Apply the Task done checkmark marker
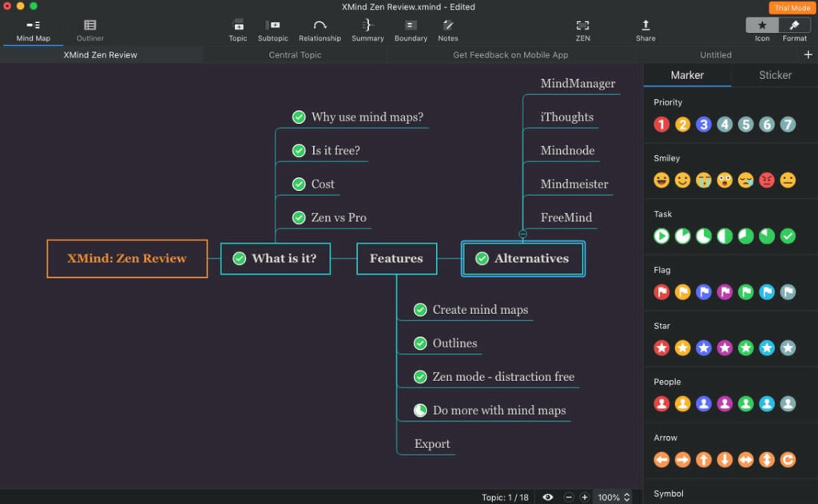 [788, 236]
